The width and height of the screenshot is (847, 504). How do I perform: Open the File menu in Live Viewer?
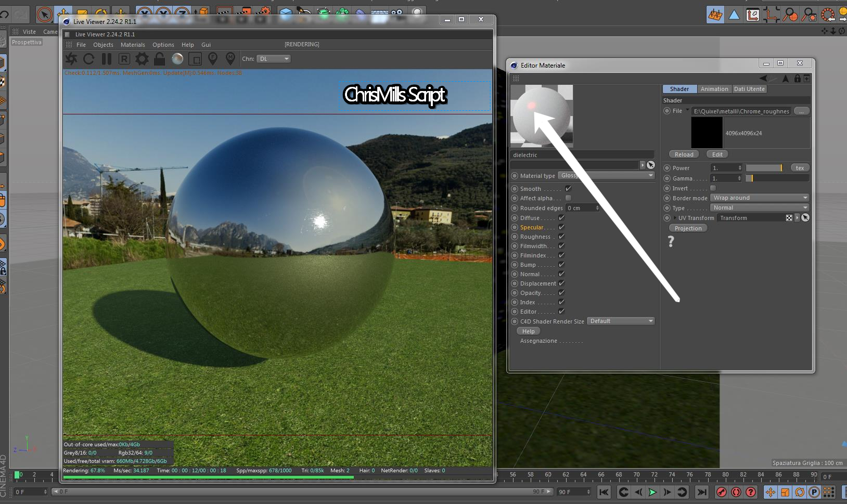click(81, 45)
